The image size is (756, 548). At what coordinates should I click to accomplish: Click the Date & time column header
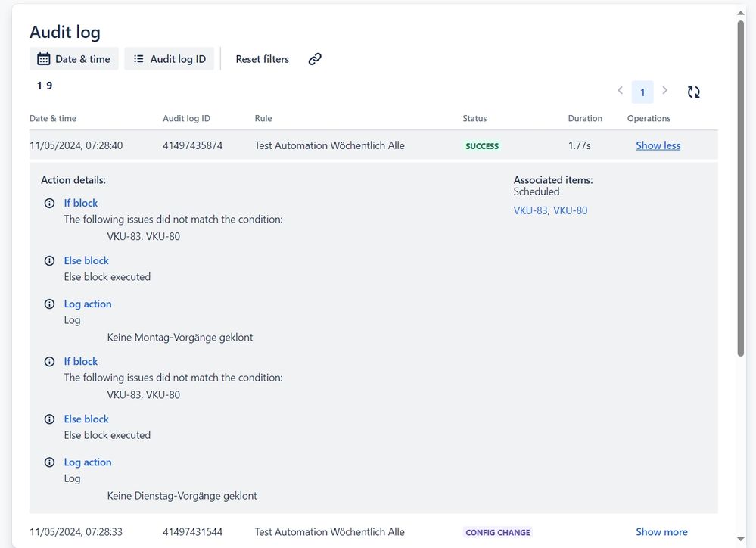click(52, 118)
